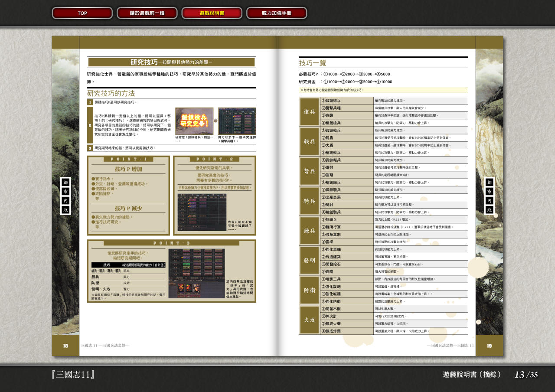This screenshot has height=392, width=555.
Task: Click the ④霹靂 skill row
Action: tap(394, 271)
